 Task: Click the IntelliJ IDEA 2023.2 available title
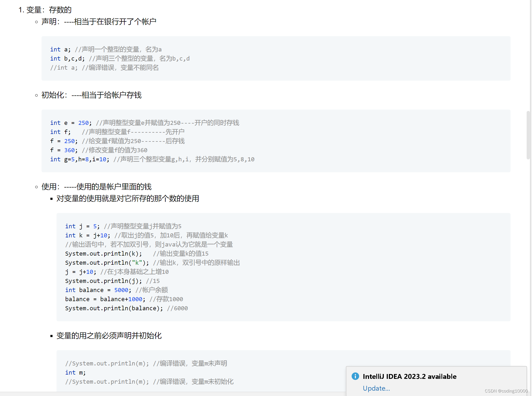409,376
